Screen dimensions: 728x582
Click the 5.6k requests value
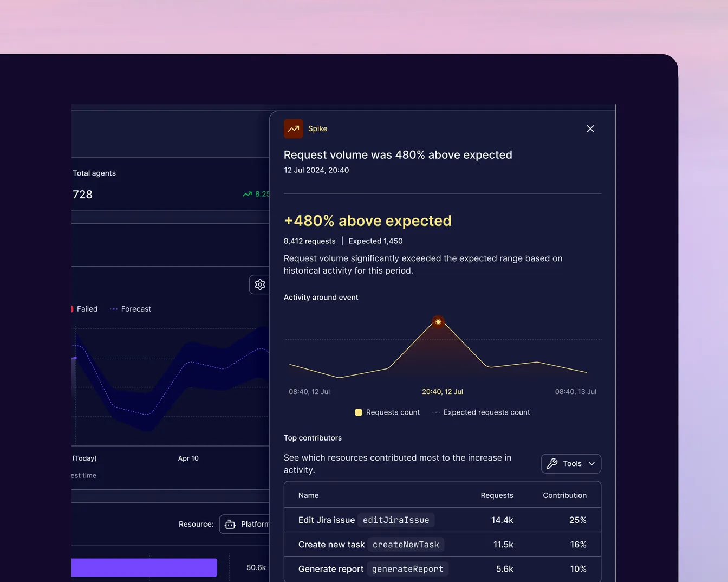point(504,569)
